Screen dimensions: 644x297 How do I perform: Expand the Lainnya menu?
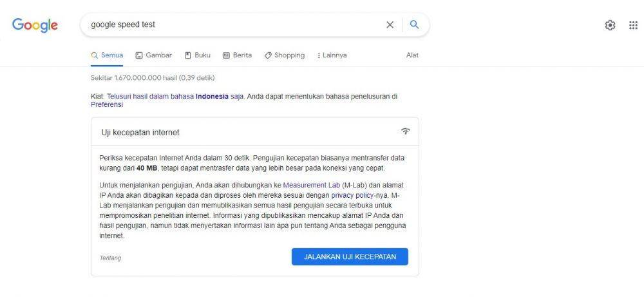(x=332, y=55)
